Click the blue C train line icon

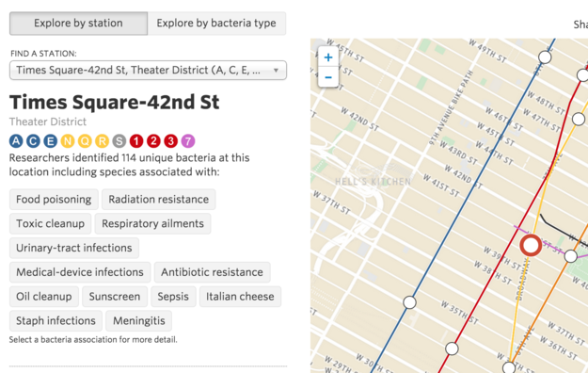point(33,141)
